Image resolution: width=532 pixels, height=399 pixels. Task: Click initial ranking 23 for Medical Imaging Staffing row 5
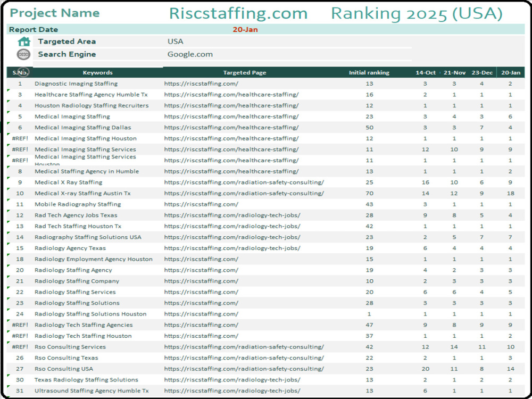click(x=369, y=117)
